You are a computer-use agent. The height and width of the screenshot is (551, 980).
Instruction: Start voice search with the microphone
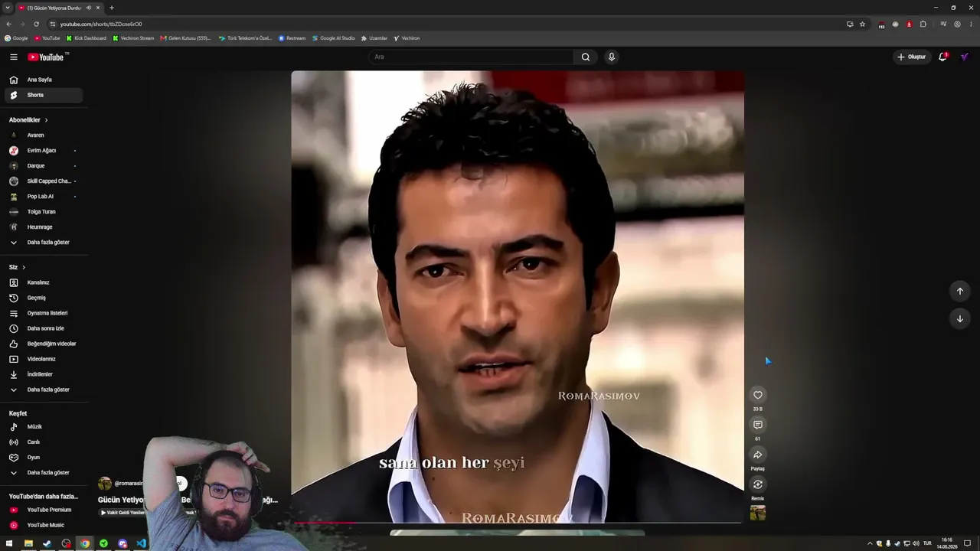611,57
